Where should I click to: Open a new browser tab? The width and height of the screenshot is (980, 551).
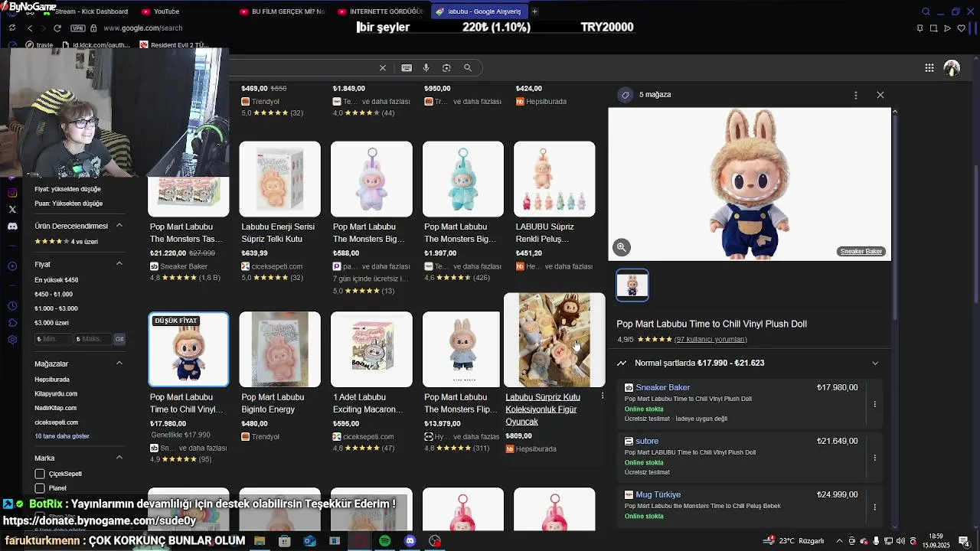point(534,11)
